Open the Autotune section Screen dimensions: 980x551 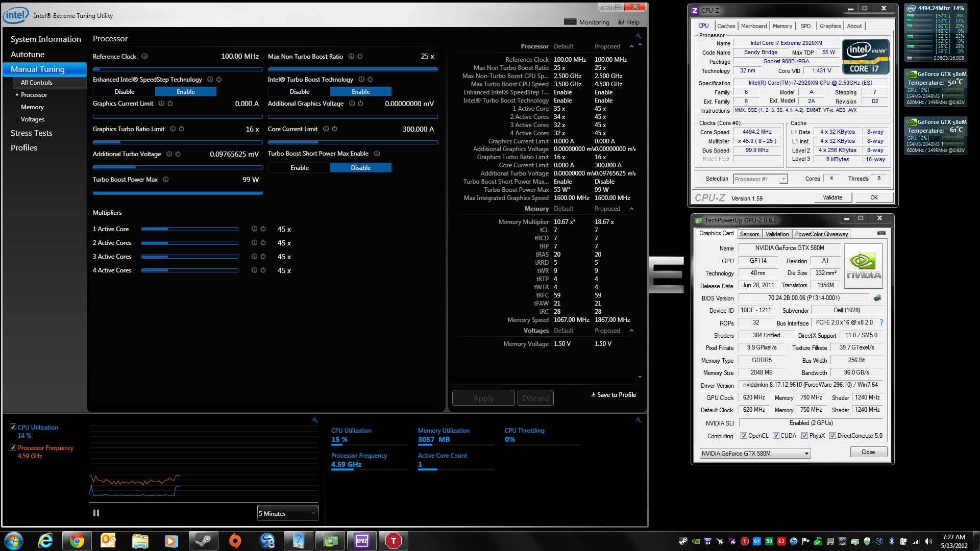[x=28, y=55]
